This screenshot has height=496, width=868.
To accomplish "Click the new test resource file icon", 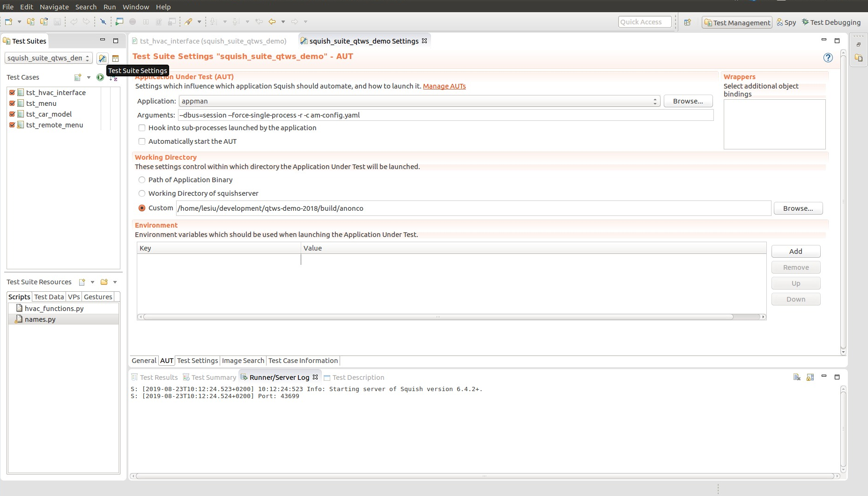I will [82, 282].
